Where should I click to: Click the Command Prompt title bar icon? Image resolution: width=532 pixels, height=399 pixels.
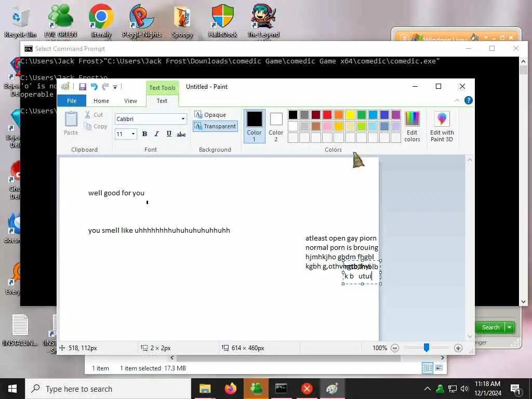click(29, 49)
